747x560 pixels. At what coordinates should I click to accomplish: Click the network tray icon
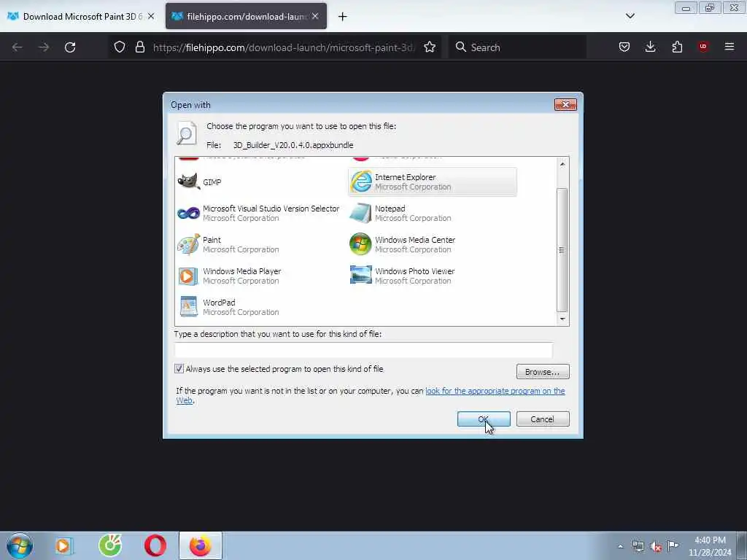(x=638, y=546)
